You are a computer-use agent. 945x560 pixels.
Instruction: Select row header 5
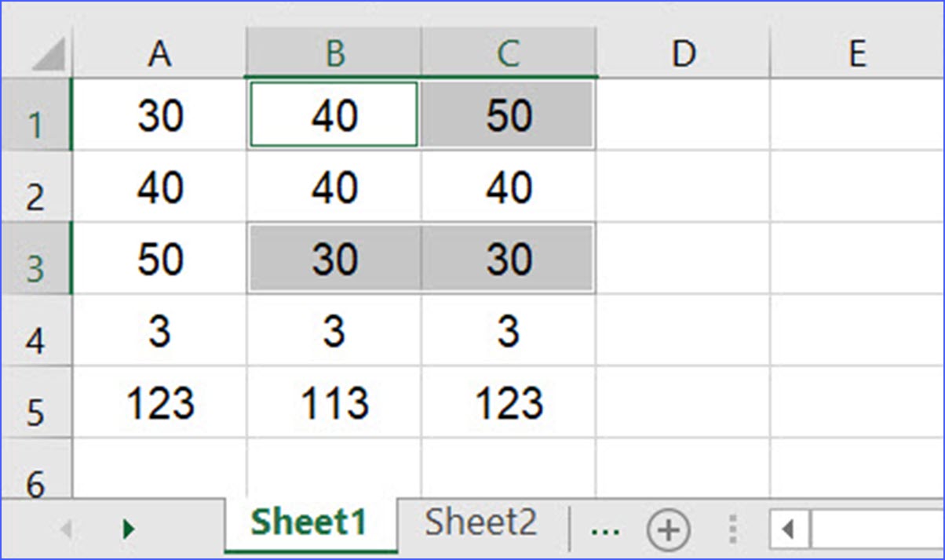point(37,404)
